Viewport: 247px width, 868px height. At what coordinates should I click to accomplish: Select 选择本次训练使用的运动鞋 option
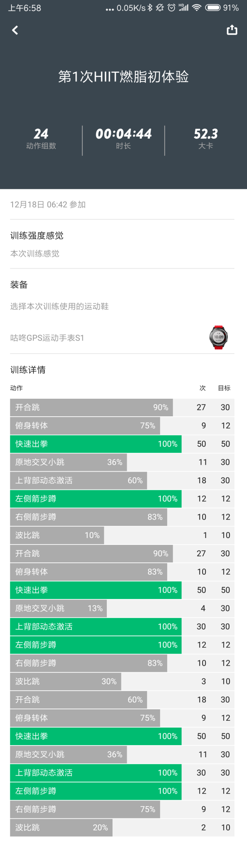coord(60,306)
